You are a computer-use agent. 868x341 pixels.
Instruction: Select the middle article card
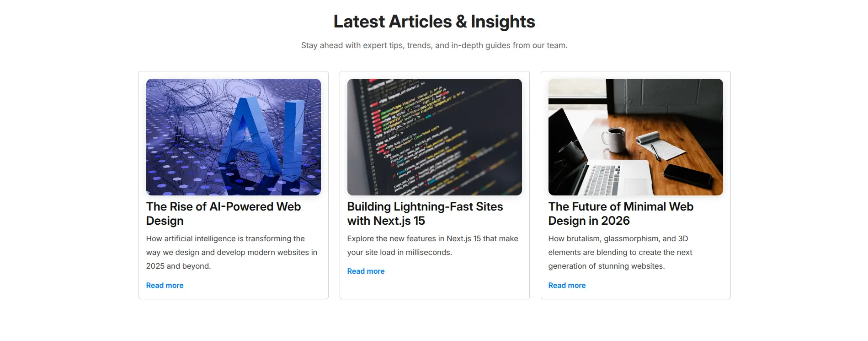coord(434,185)
